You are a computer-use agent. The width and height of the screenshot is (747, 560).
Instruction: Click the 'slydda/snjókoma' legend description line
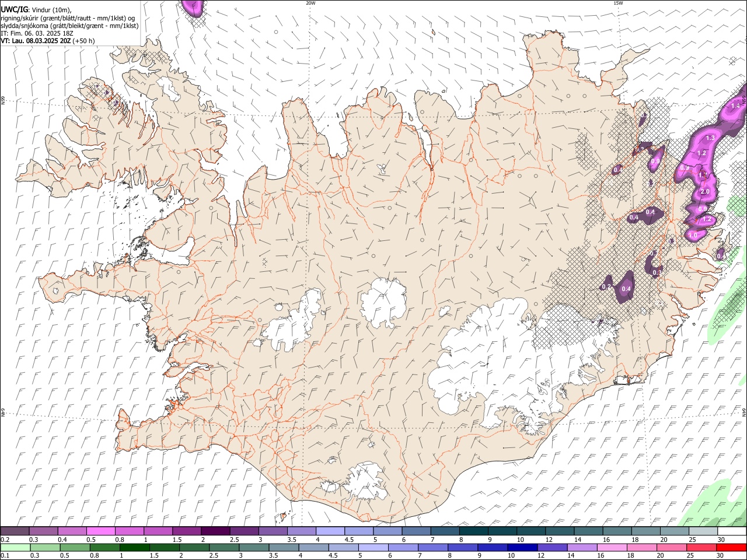pos(69,26)
